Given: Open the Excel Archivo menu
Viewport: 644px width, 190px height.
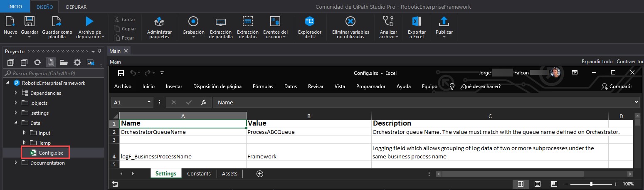Looking at the screenshot, I should click(123, 86).
